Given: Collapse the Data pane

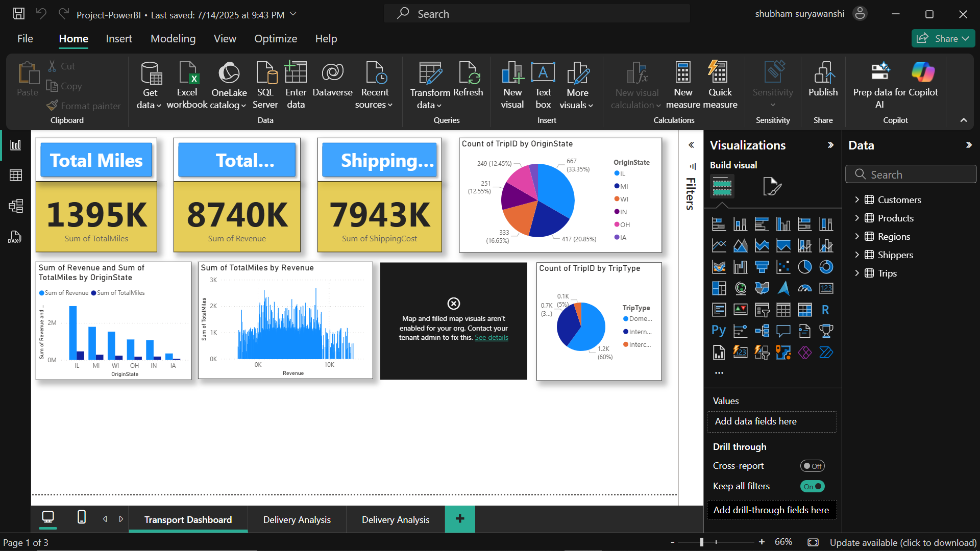Looking at the screenshot, I should [969, 145].
